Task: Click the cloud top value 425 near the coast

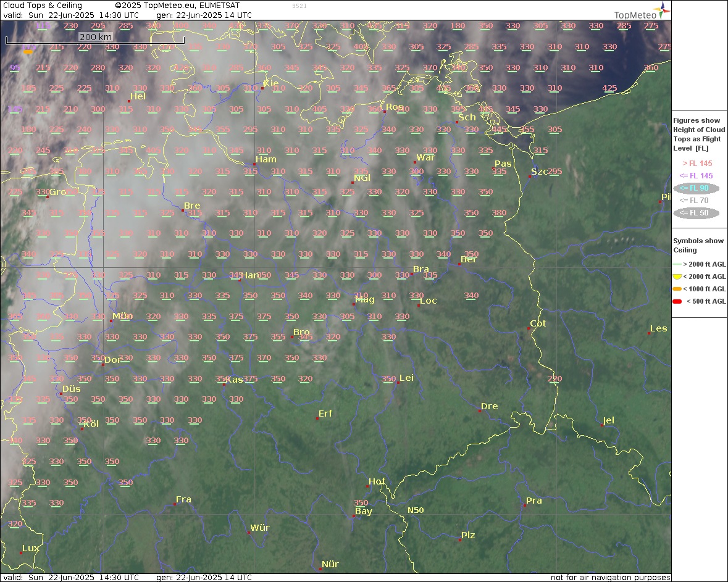Action: [609, 88]
